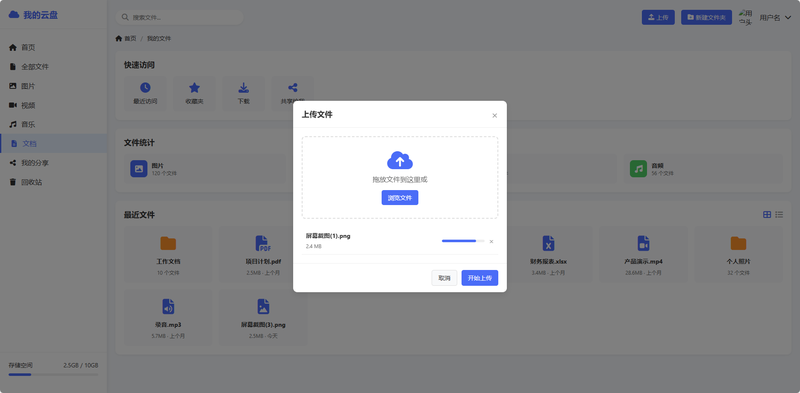Image resolution: width=800 pixels, height=393 pixels.
Task: Click the 浏览文件 button
Action: point(400,198)
